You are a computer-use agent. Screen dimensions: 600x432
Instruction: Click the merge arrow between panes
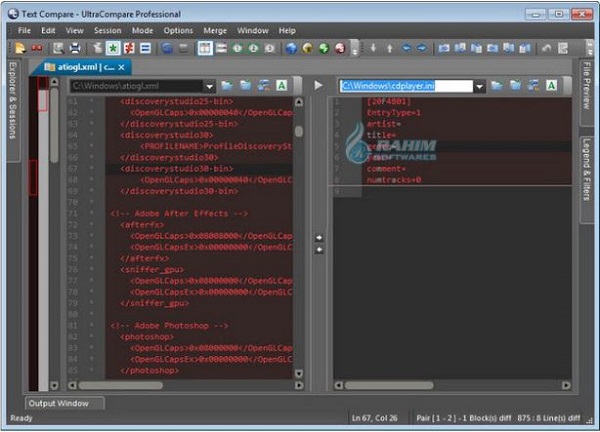point(319,238)
